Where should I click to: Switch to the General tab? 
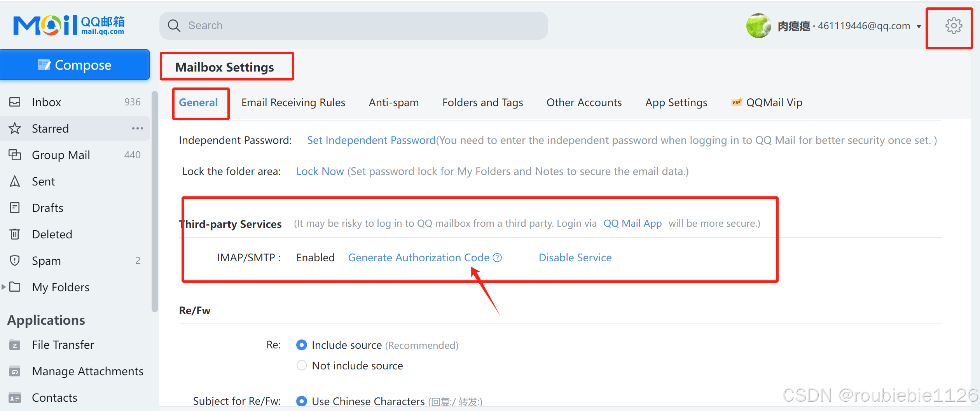pos(198,102)
